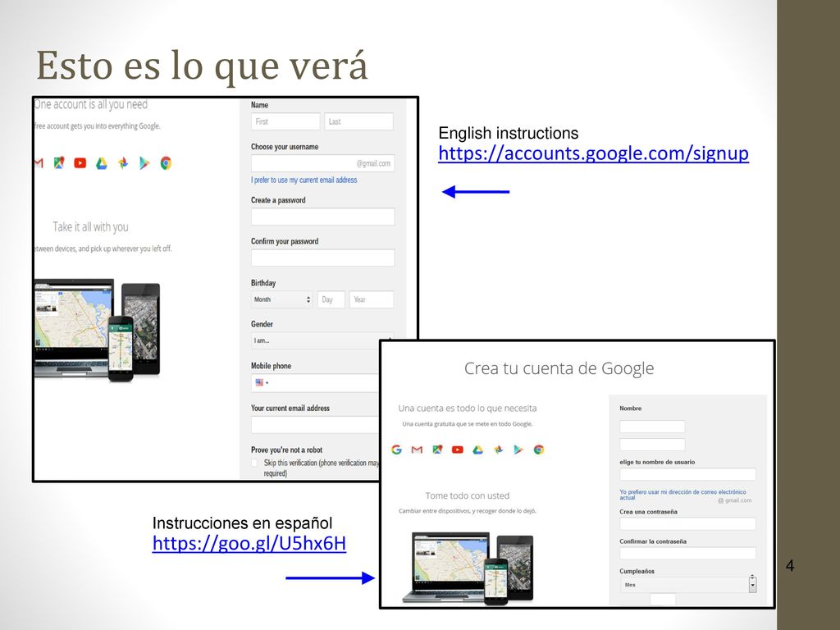Image resolution: width=840 pixels, height=630 pixels.
Task: Click the Confirm your password field
Action: 322,258
